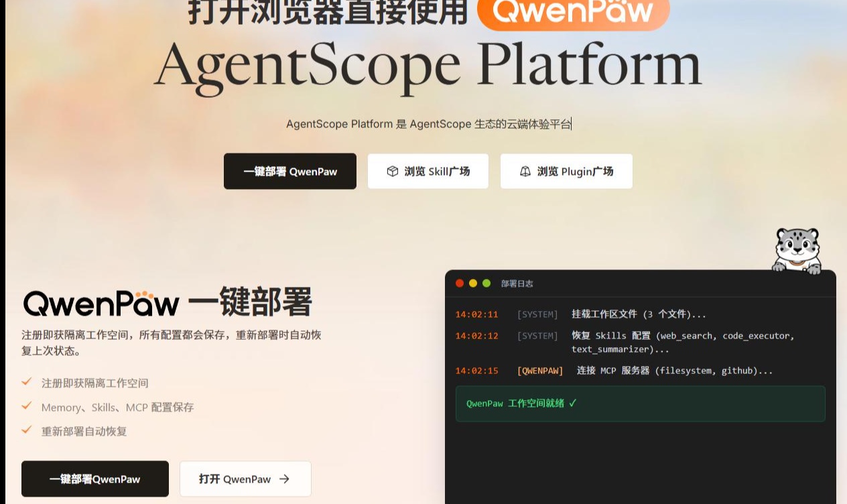The image size is (847, 504).
Task: Click the cube icon in Skill广场 button
Action: [393, 172]
